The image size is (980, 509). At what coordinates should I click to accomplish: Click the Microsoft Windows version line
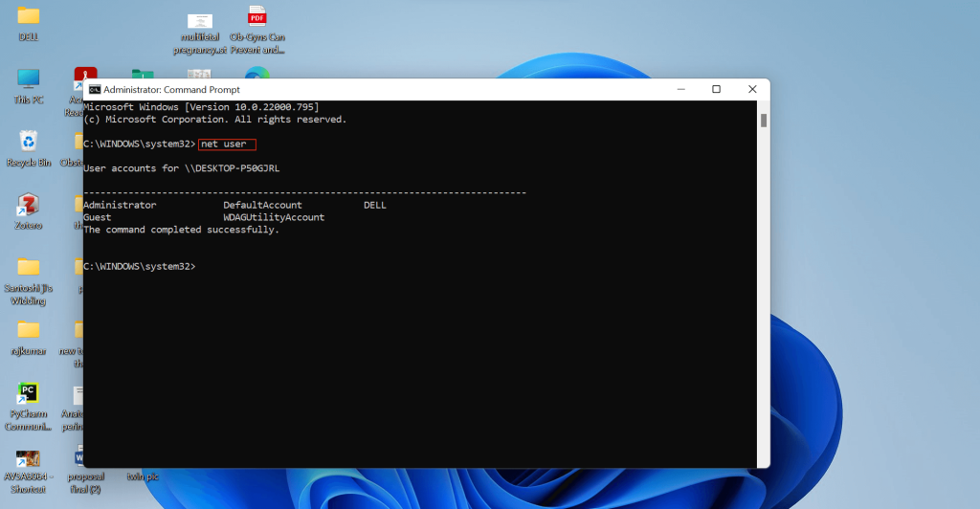(x=201, y=107)
